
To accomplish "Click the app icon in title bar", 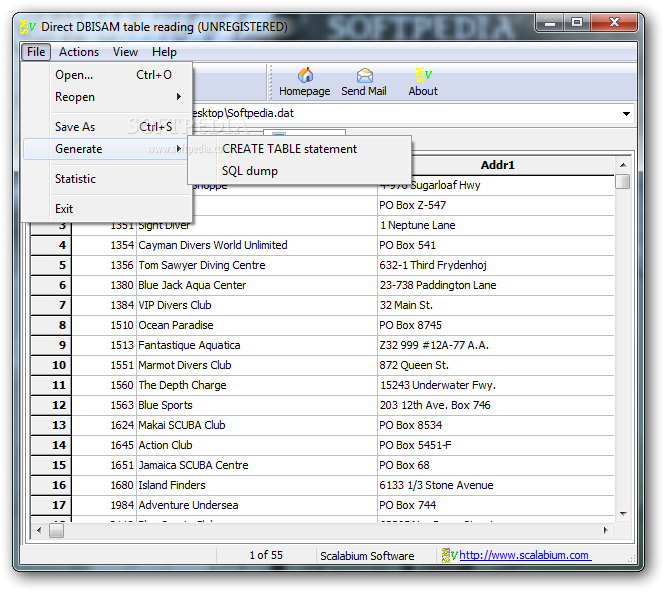I will pos(28,27).
